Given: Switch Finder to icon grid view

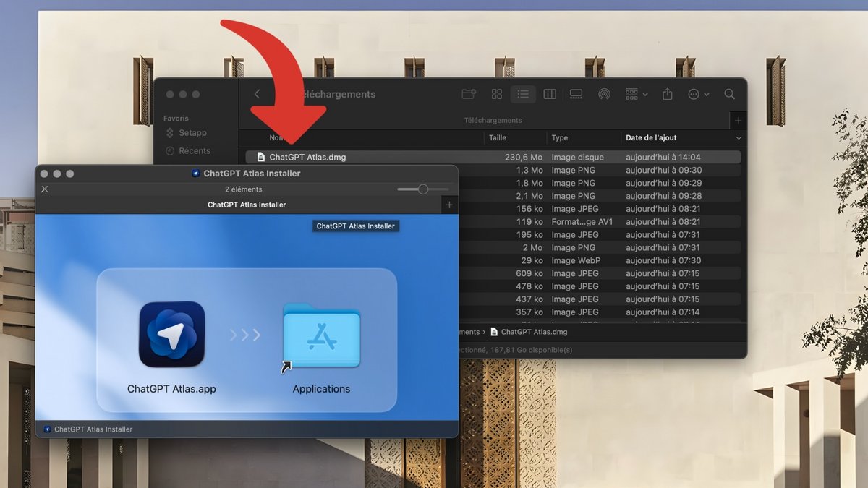Looking at the screenshot, I should click(x=497, y=94).
